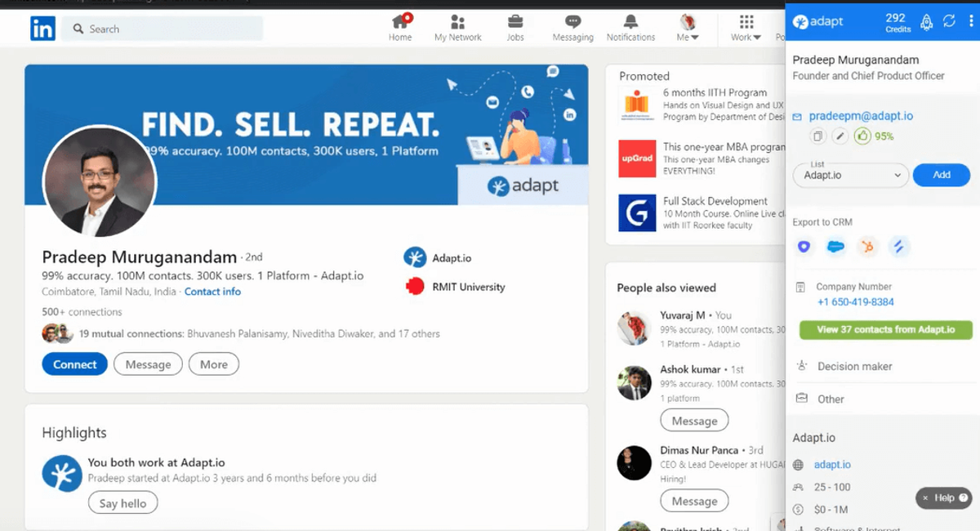Open Messaging from the navbar
This screenshot has height=531, width=980.
[573, 28]
